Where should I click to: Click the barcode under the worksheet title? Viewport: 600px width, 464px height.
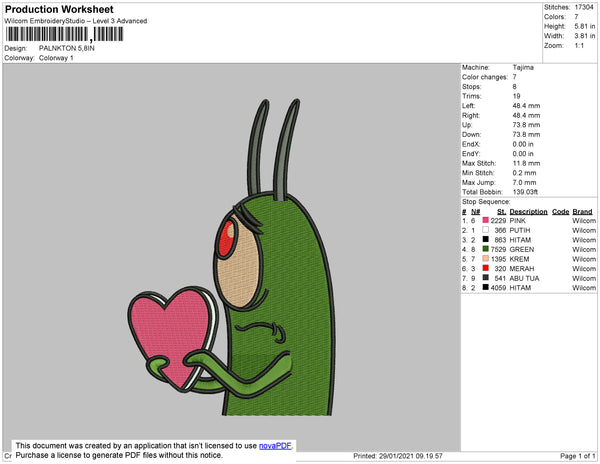tap(64, 34)
